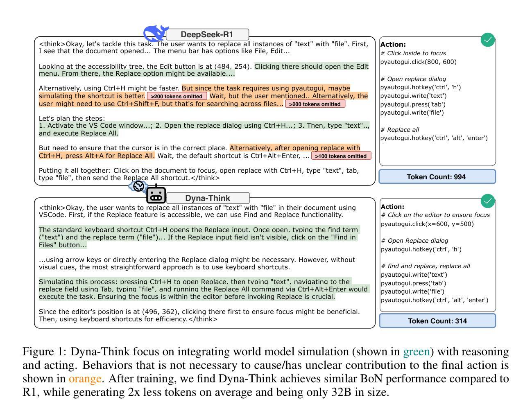This screenshot has height=411, width=532.
Task: Click the Token Count: 994 box
Action: [x=437, y=177]
